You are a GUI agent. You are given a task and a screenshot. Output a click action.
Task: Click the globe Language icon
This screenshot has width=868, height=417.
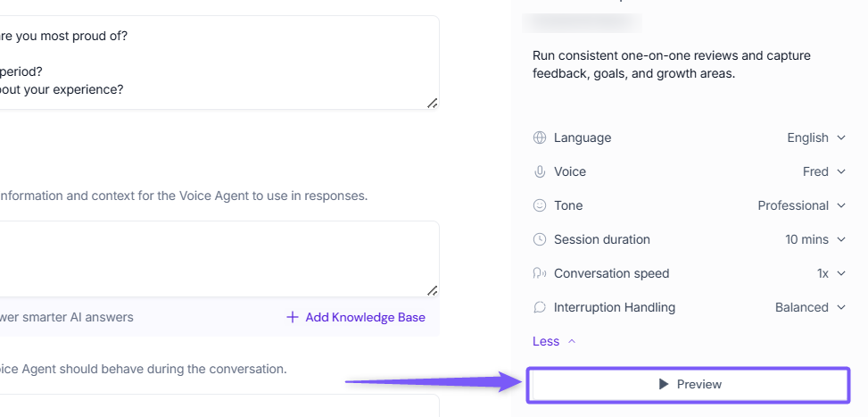tap(539, 138)
